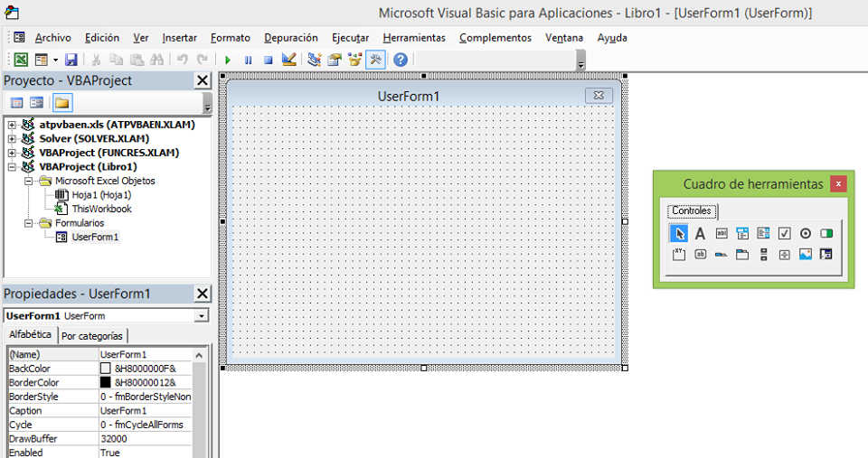Click the View Microsoft Excel toolbar icon
Screen dimensions: 868x458
pos(21,60)
